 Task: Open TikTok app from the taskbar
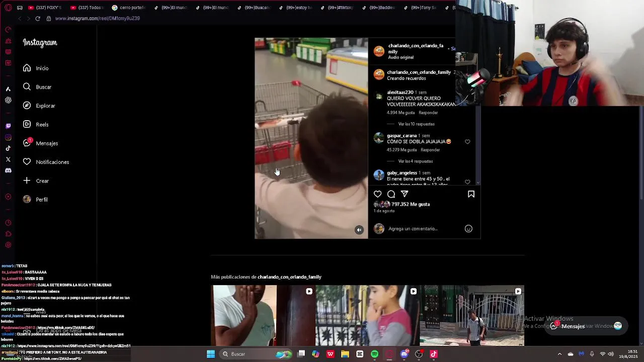pos(434,354)
